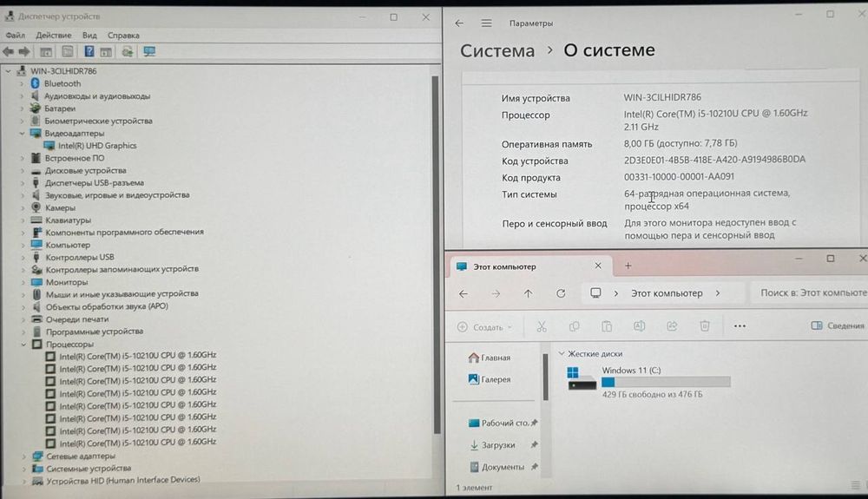Click the Copy icon in Explorer toolbar
Screen dimensions: 868x499
click(574, 326)
